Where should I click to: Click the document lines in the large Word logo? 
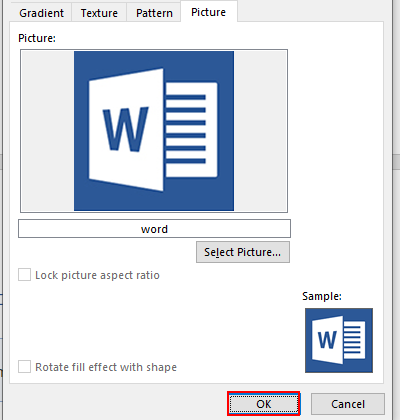pyautogui.click(x=186, y=129)
